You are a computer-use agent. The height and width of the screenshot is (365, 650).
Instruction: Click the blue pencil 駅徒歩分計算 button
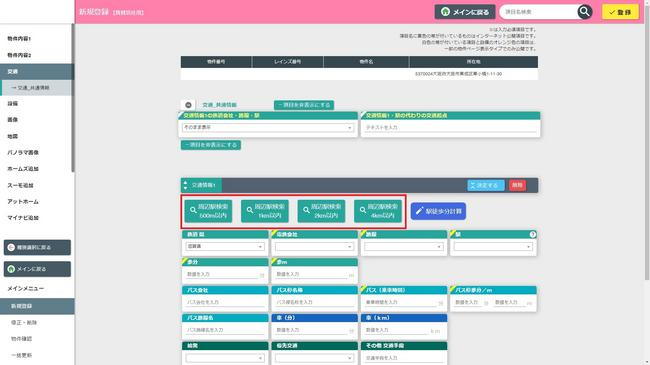click(438, 211)
